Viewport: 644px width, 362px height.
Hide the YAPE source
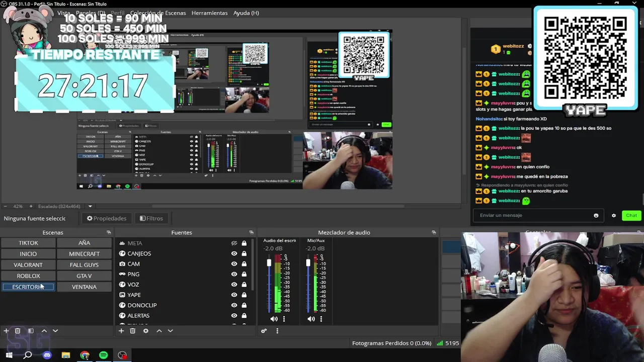(234, 295)
